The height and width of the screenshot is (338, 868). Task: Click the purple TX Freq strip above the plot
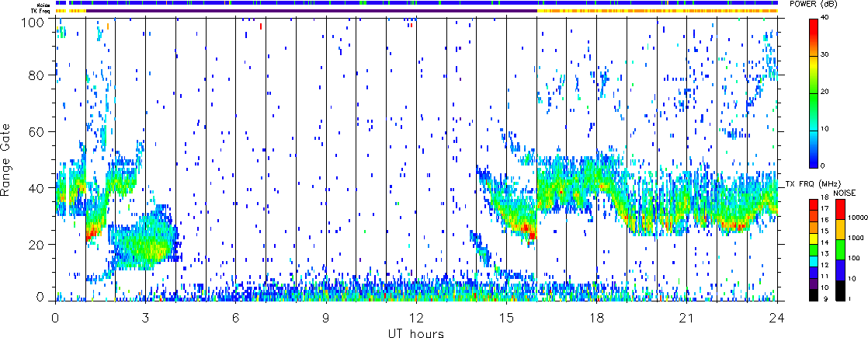point(311,11)
